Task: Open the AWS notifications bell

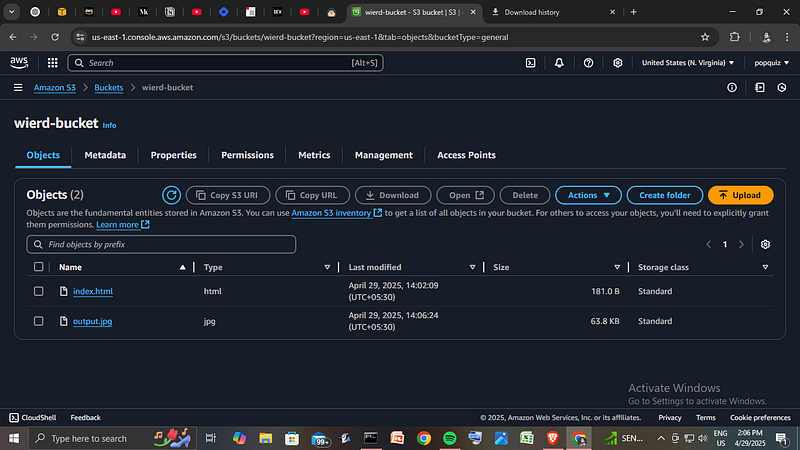Action: pyautogui.click(x=559, y=63)
